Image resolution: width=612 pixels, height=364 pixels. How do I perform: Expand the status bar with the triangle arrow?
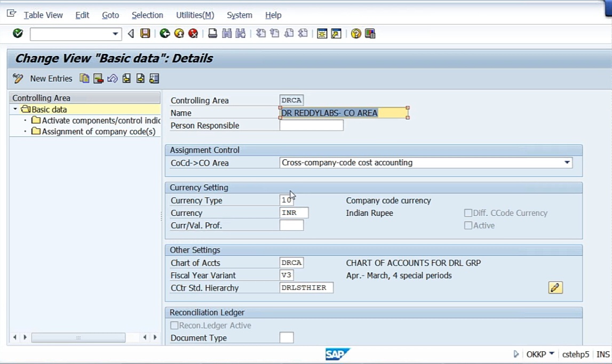click(x=516, y=354)
